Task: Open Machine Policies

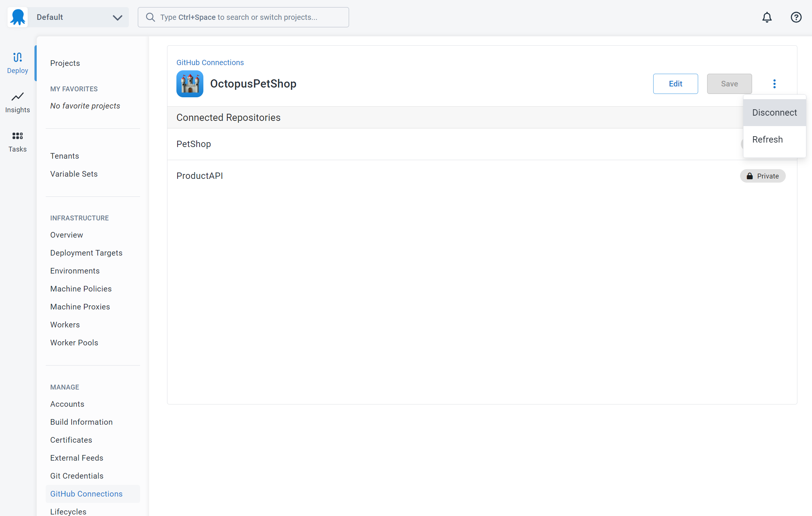Action: pos(81,289)
